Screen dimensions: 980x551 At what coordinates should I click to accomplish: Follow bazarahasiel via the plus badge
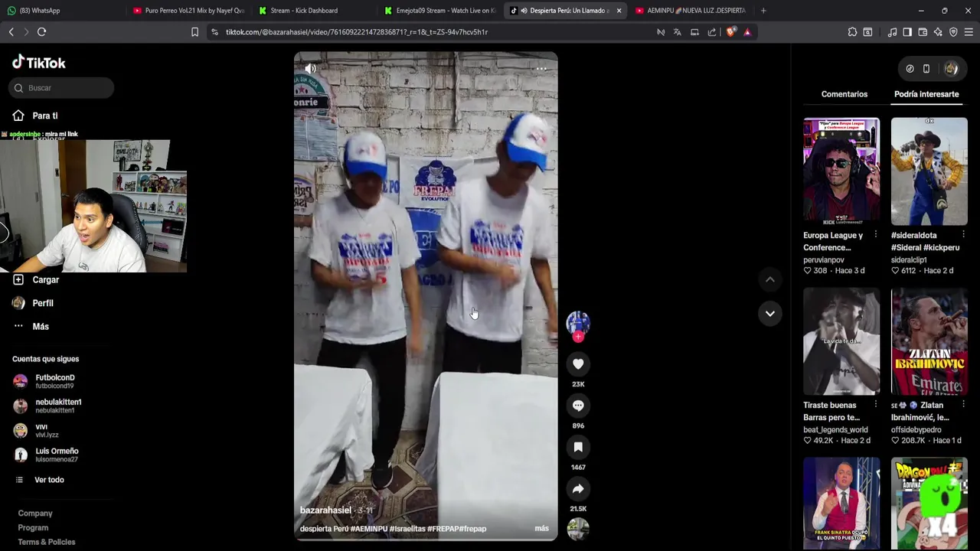click(x=578, y=337)
